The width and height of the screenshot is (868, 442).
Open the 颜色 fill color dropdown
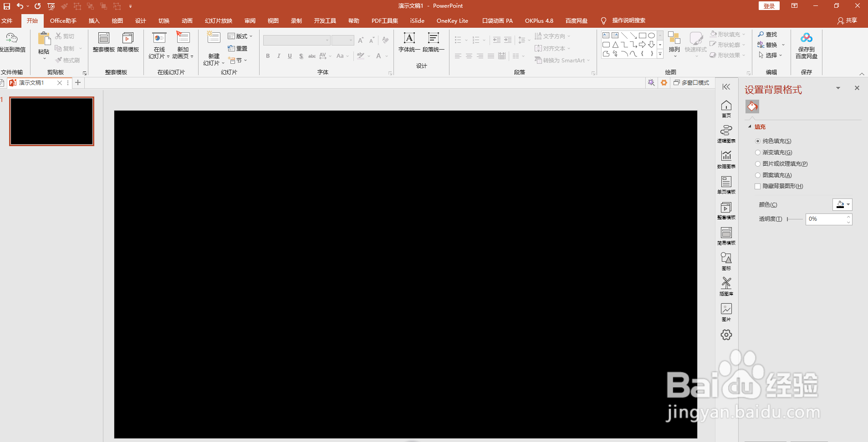coord(842,205)
